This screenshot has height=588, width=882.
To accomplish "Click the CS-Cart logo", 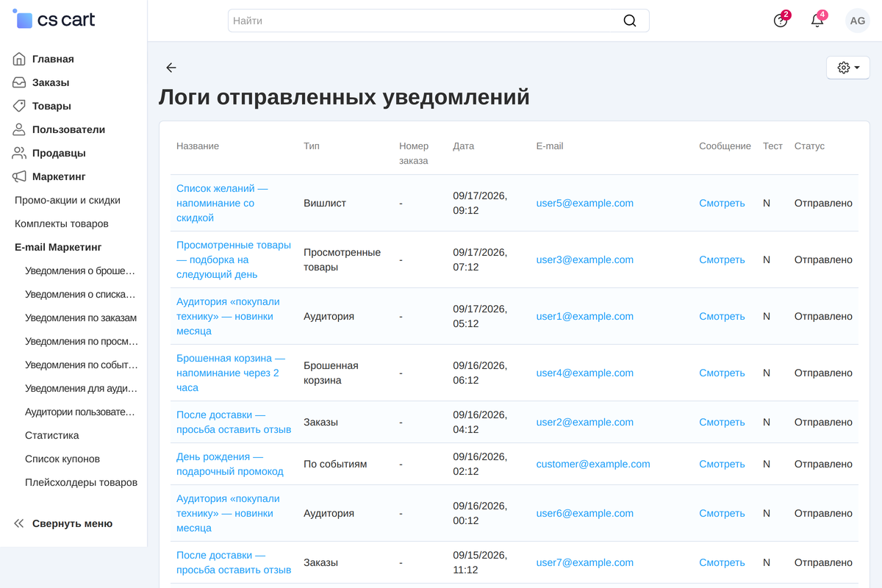I will pyautogui.click(x=54, y=20).
